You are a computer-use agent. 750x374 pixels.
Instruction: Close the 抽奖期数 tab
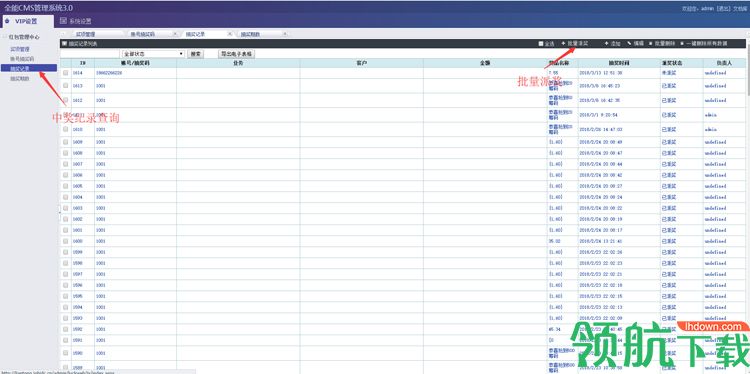tap(285, 34)
